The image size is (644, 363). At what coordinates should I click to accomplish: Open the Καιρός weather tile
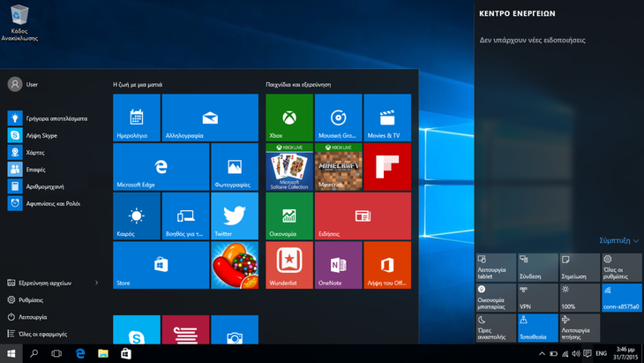[137, 216]
